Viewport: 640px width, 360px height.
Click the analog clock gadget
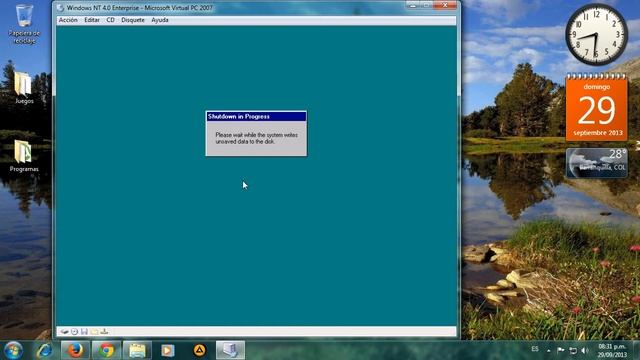point(596,35)
